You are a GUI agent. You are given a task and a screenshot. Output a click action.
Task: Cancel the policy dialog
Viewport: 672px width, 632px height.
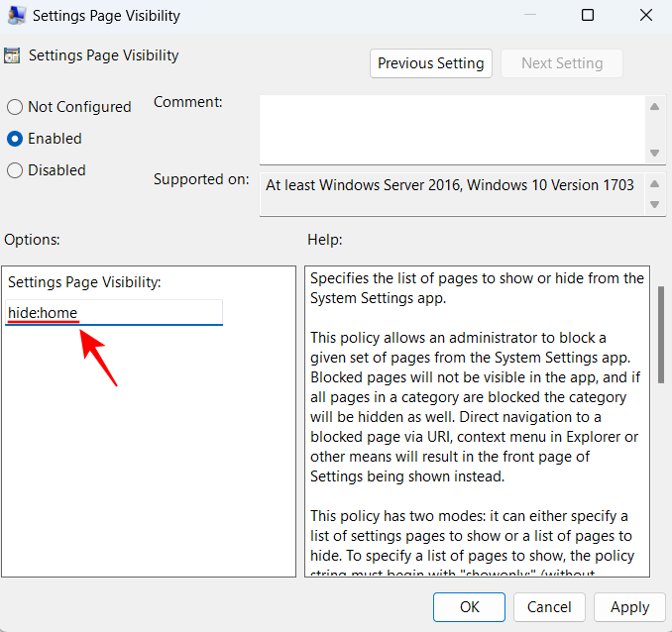549,607
